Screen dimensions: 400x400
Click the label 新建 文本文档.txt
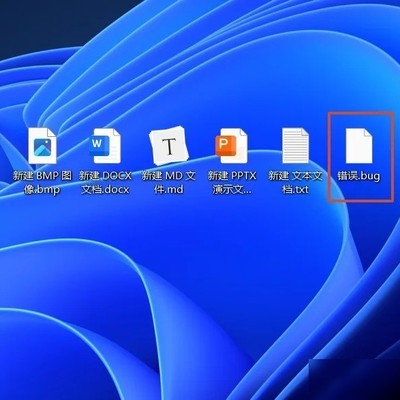point(295,183)
